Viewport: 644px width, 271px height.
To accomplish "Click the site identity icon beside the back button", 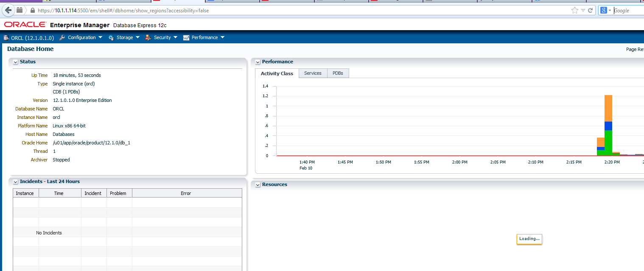I will [x=20, y=10].
